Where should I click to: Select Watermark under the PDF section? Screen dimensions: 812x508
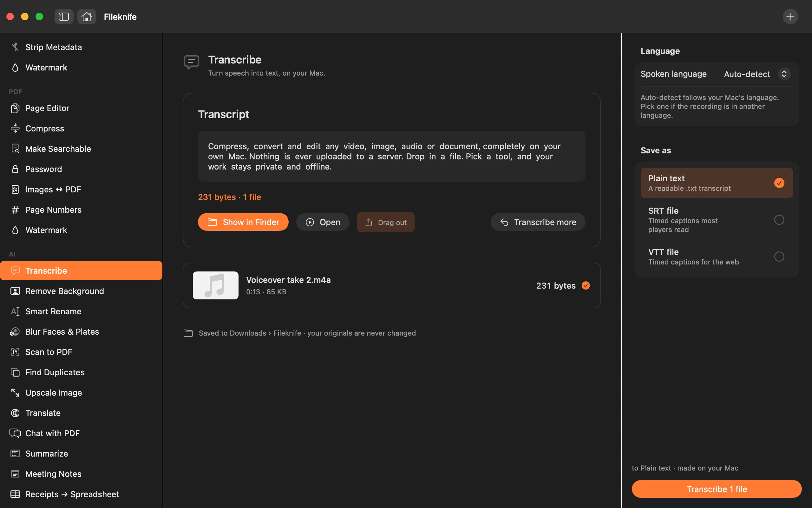click(81, 230)
